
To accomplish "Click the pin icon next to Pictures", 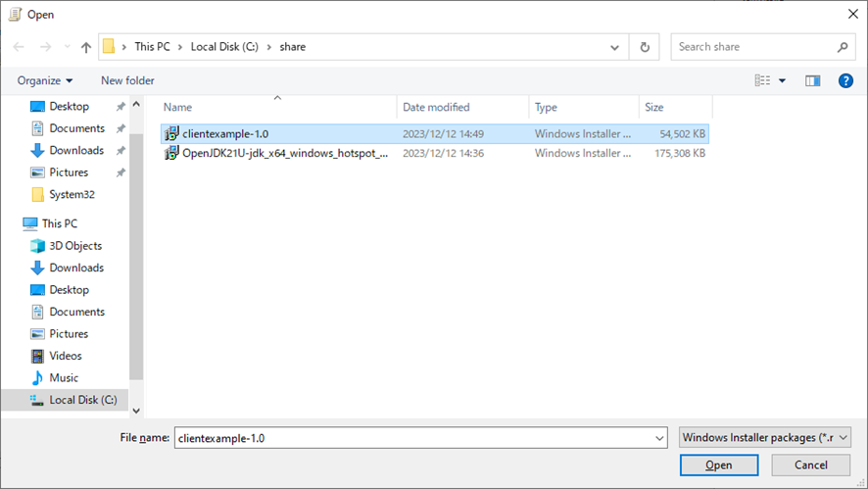I will [121, 172].
